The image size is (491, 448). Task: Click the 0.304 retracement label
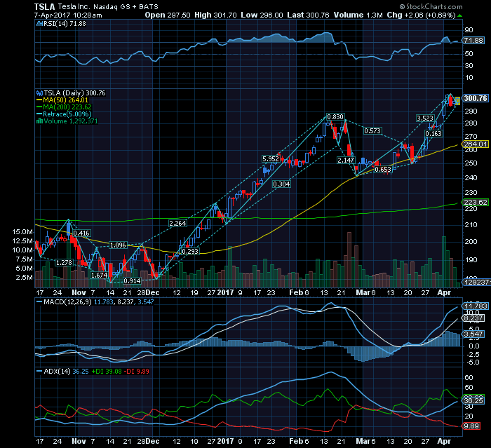tap(281, 184)
